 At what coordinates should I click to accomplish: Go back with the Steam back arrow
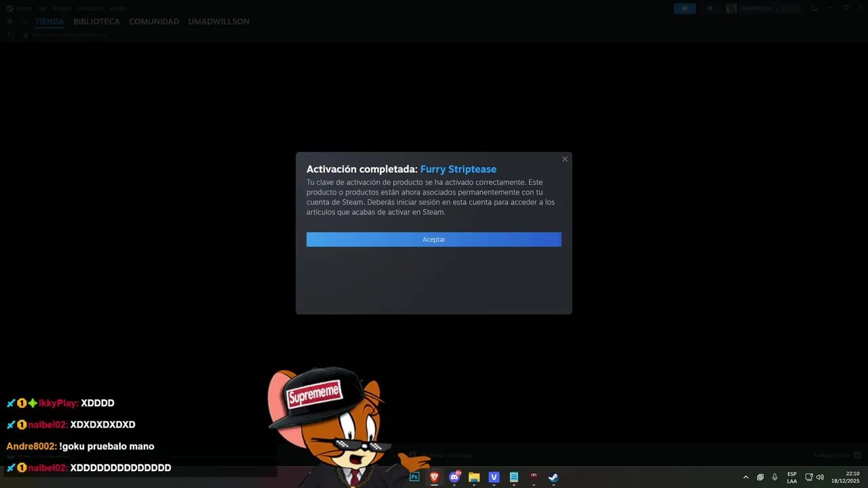tap(10, 22)
